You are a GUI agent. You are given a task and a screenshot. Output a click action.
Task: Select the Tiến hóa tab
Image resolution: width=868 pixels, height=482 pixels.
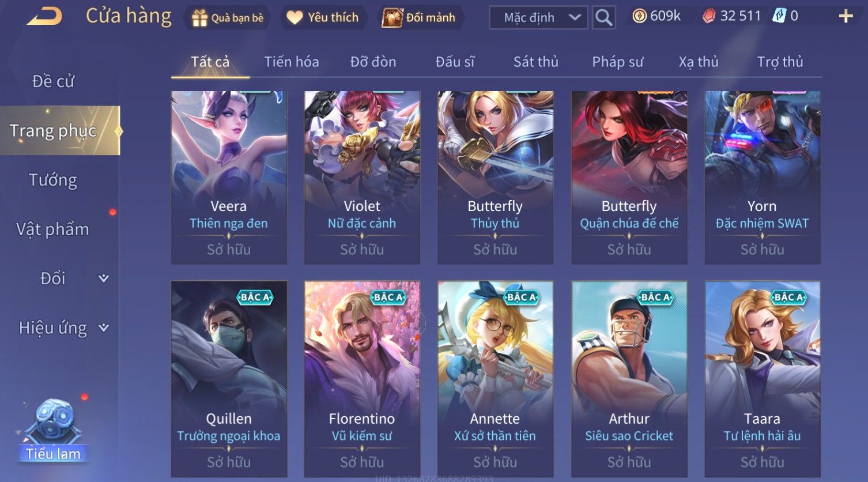[x=292, y=62]
